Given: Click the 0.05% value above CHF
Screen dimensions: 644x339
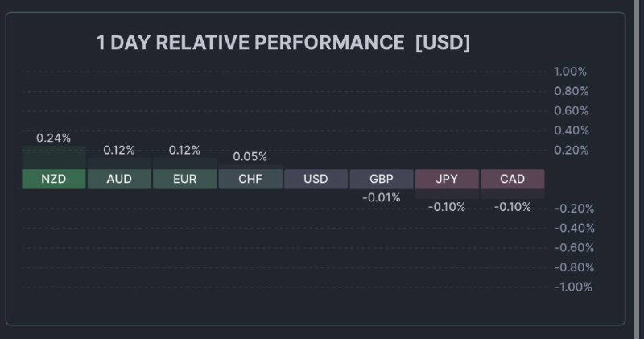Looking at the screenshot, I should pos(250,156).
